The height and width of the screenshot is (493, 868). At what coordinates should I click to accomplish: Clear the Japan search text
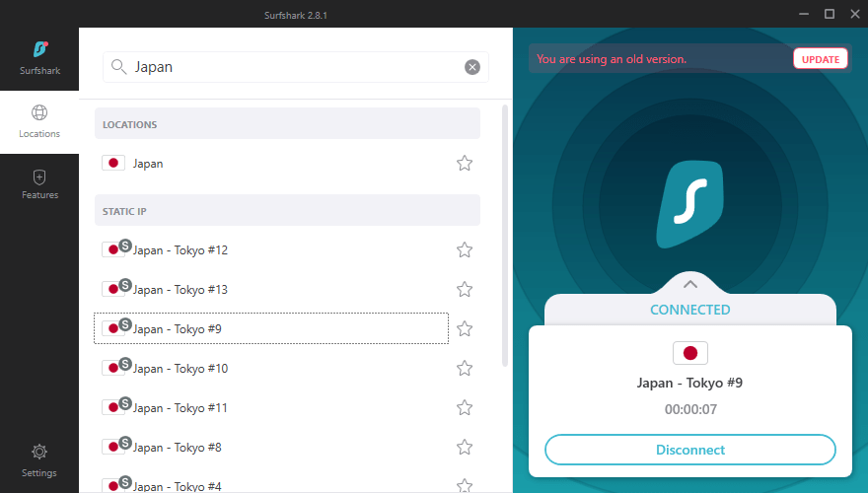(472, 67)
